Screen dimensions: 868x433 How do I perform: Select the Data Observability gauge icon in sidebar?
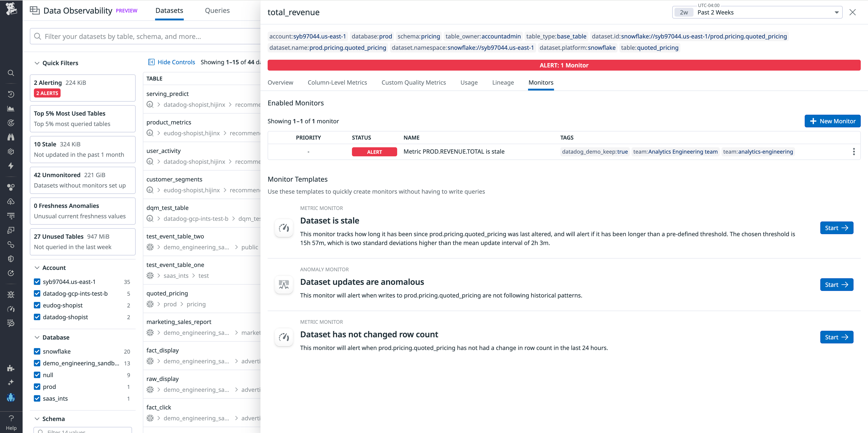(11, 309)
